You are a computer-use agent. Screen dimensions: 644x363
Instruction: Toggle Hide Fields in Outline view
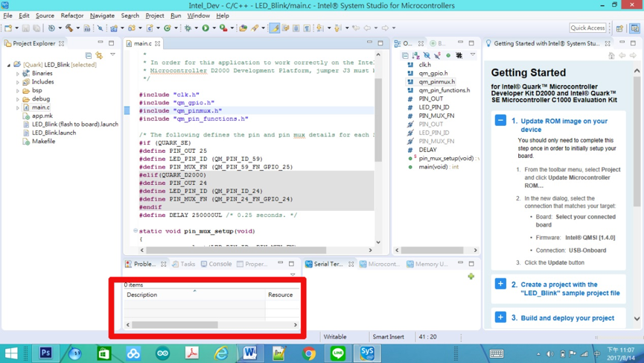(427, 55)
